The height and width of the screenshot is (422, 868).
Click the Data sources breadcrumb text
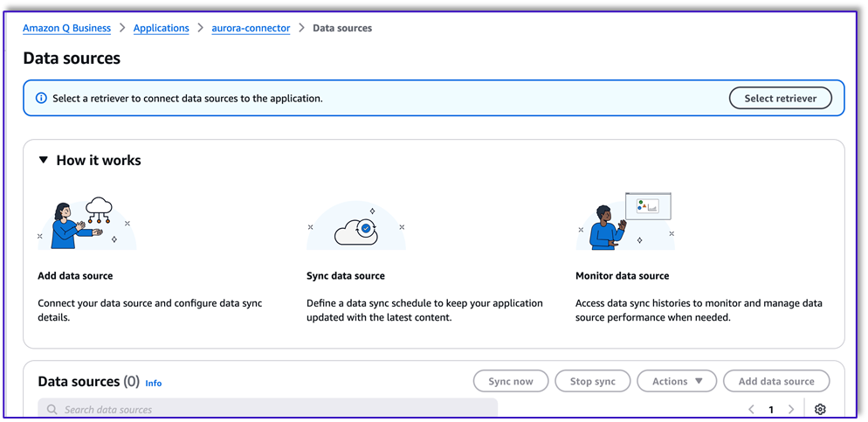coord(342,28)
